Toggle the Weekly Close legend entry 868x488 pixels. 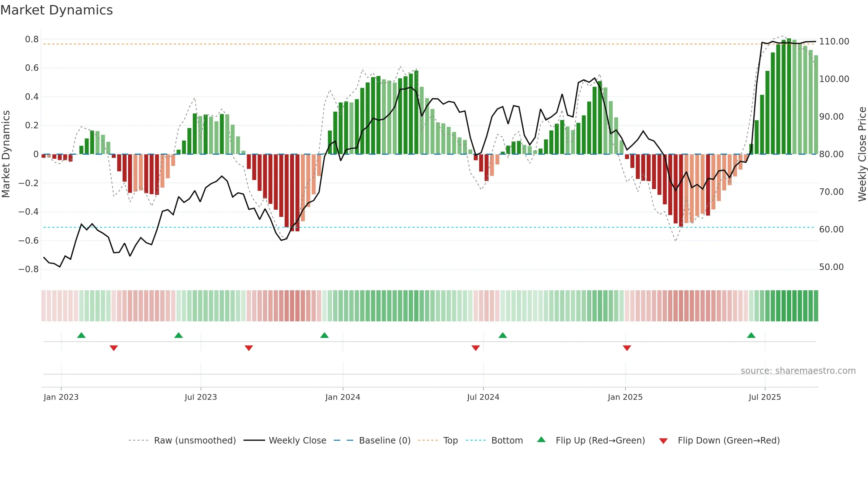(285, 440)
